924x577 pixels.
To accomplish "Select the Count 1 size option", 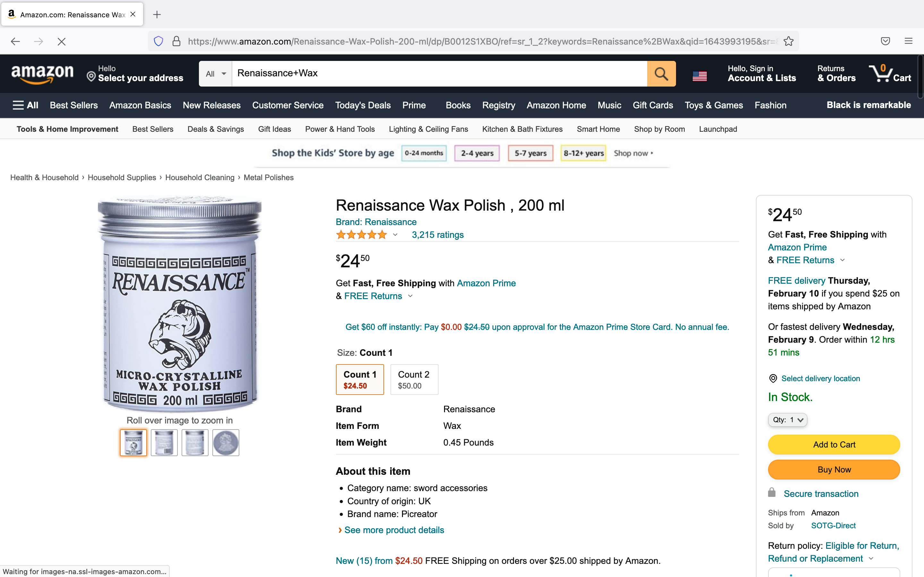I will tap(360, 379).
